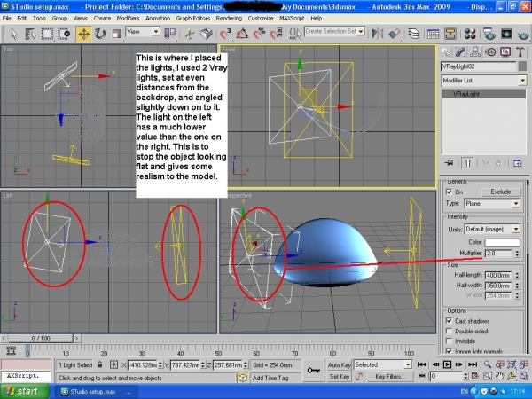Toggle the Cast shadows checkbox
Screen dimensions: 532x399
point(449,321)
